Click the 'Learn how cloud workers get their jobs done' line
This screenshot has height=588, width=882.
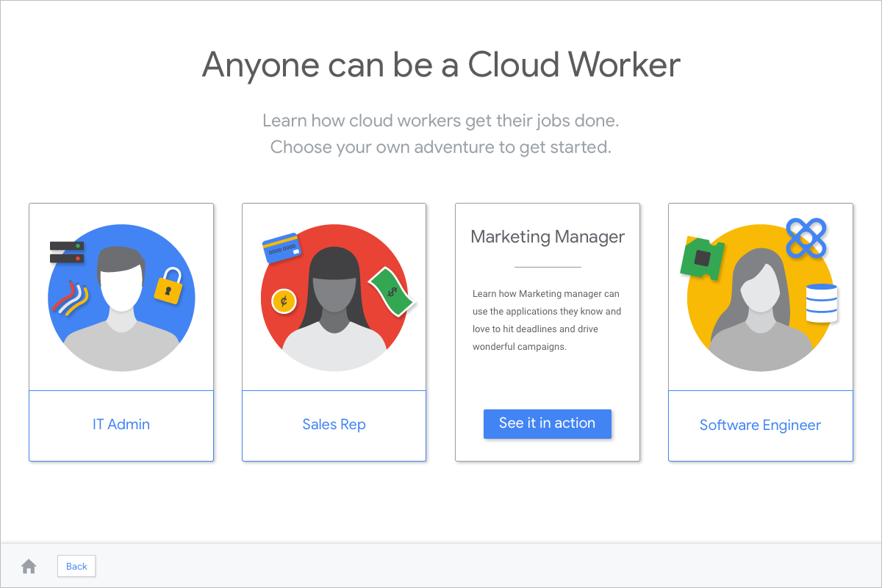point(441,121)
